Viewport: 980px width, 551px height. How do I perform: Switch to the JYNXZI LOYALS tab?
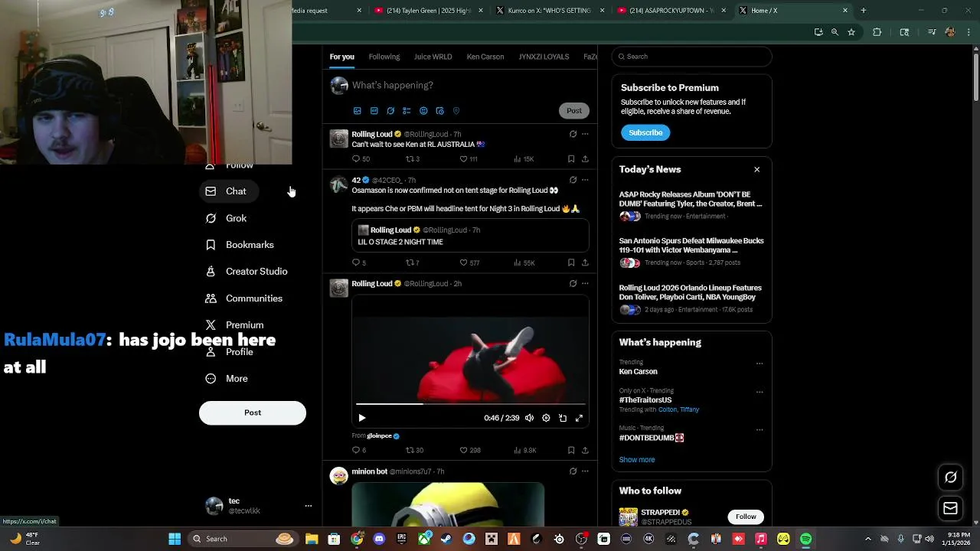coord(544,57)
